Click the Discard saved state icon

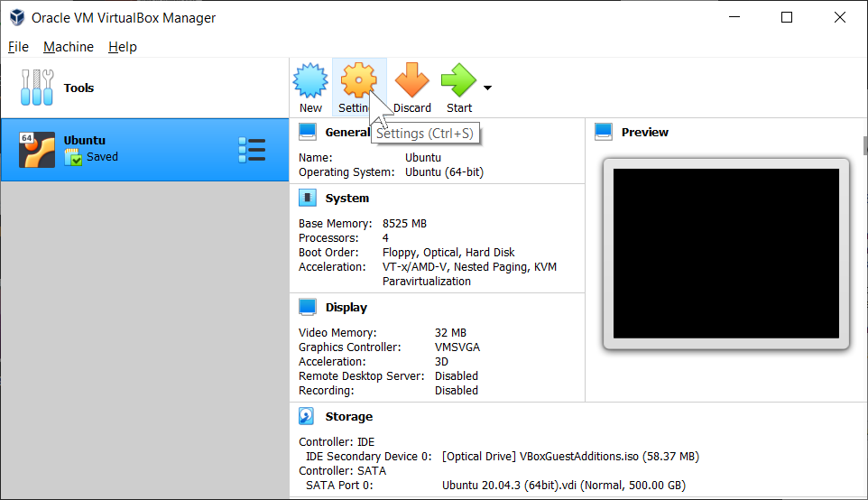tap(411, 80)
